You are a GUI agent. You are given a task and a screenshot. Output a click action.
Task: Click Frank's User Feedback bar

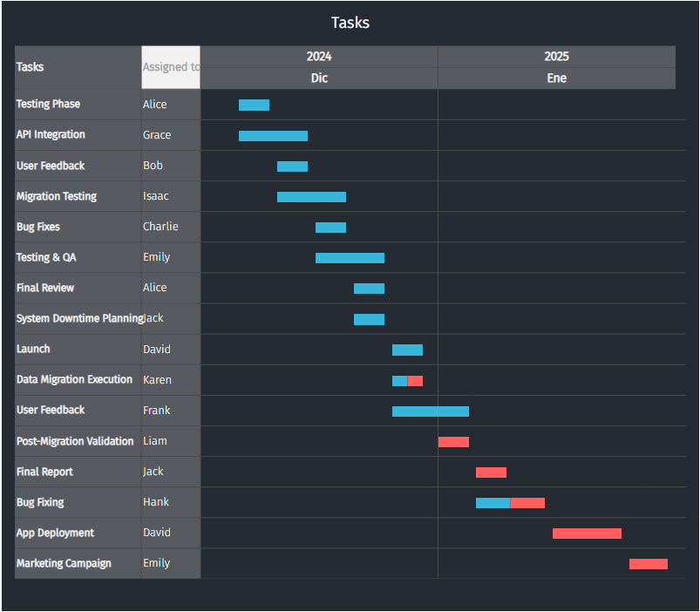pos(431,411)
